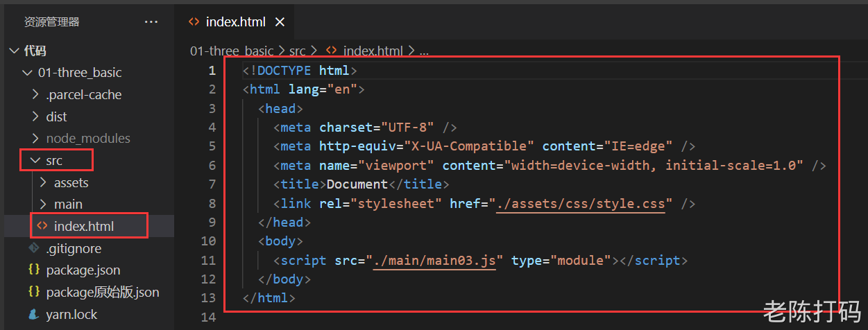The height and width of the screenshot is (330, 868).
Task: Click the package原始版.json braces icon
Action: [34, 292]
